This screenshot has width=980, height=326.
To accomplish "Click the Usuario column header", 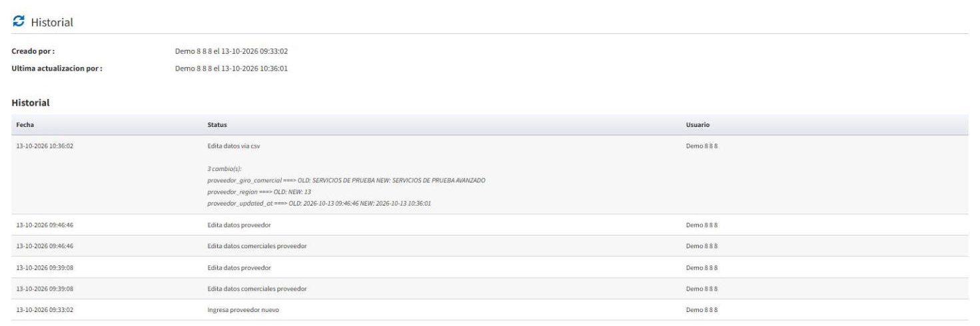I will click(697, 125).
